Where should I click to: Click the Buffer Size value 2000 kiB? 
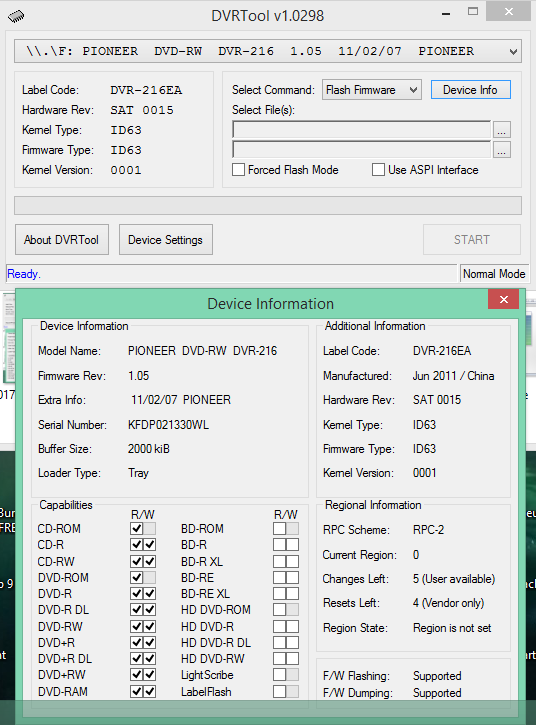pyautogui.click(x=149, y=449)
